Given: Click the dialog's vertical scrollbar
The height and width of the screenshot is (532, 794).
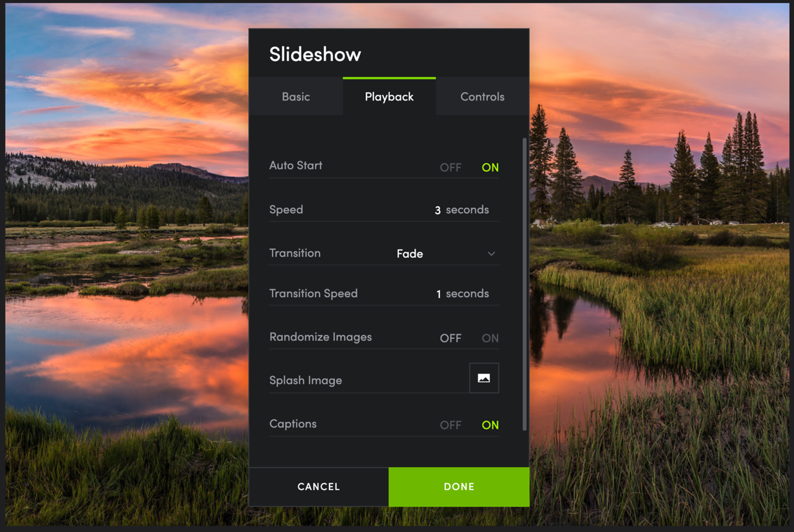Looking at the screenshot, I should click(x=525, y=284).
